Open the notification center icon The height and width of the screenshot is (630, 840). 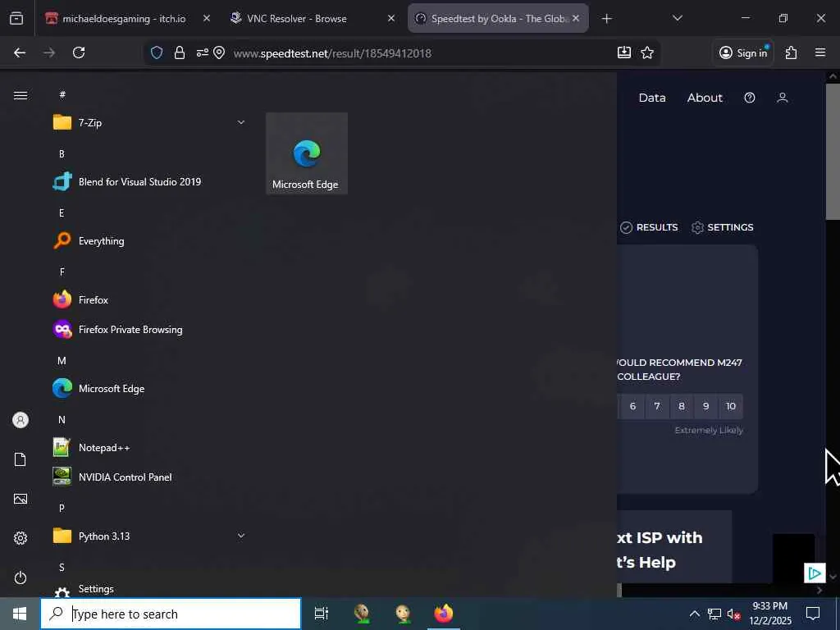813,614
